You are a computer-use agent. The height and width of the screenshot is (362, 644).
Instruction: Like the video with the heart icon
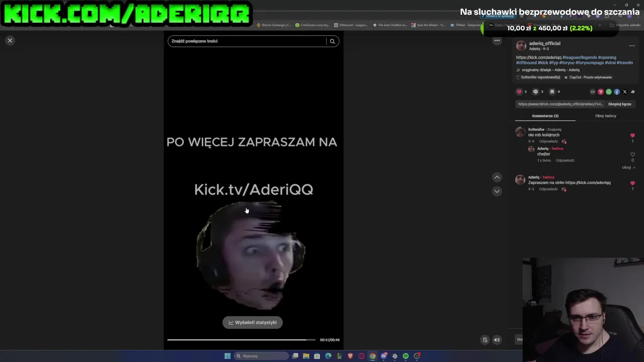519,92
